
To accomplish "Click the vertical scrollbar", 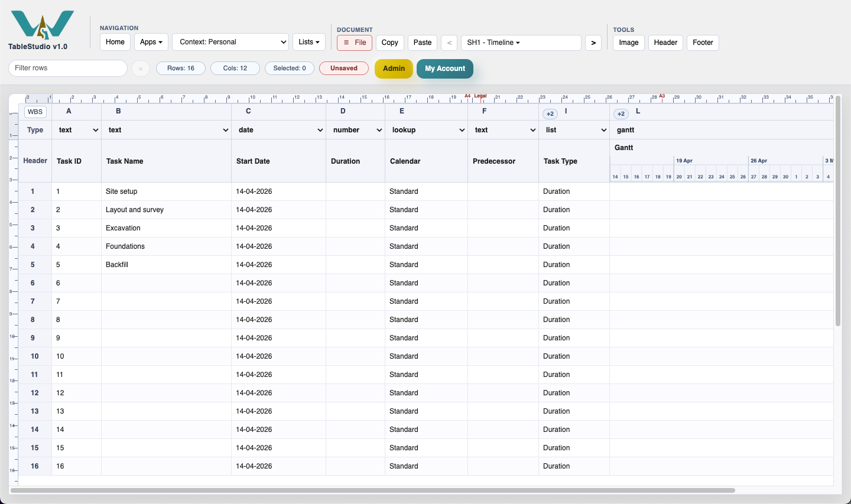I will (838, 210).
